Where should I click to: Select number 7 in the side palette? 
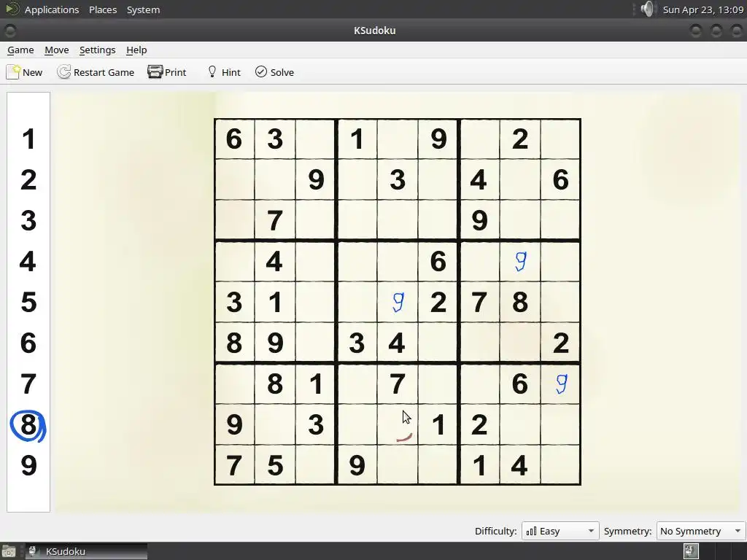(x=28, y=384)
